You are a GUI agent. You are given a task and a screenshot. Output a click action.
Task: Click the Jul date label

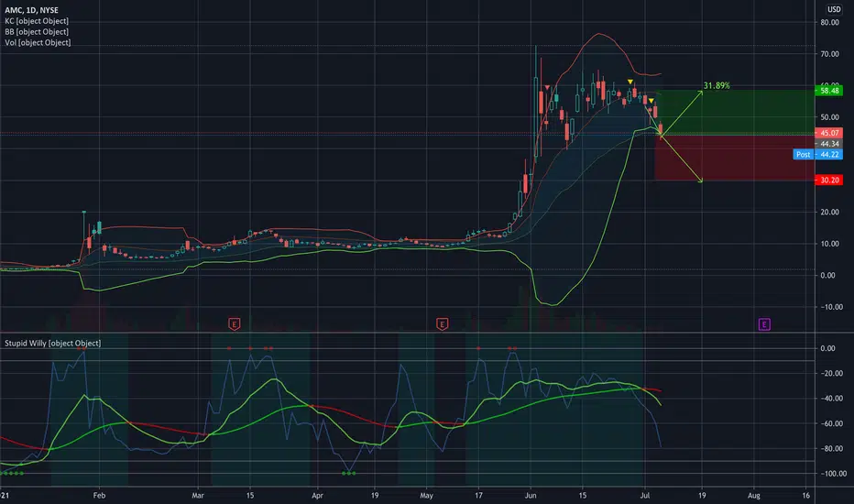tap(645, 495)
